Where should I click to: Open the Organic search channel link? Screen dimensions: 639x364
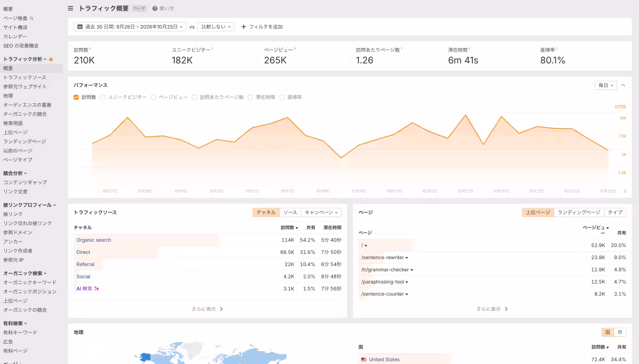94,240
